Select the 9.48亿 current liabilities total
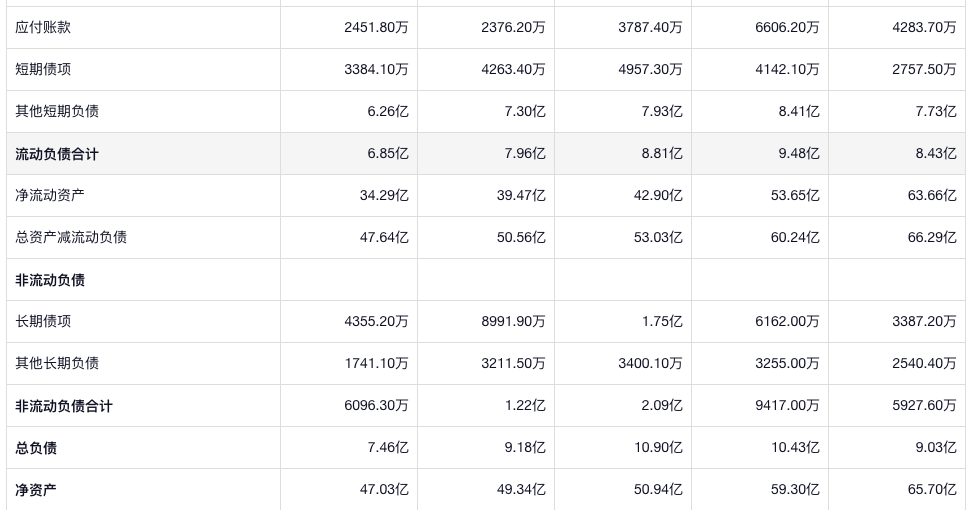This screenshot has width=966, height=510. coord(799,154)
